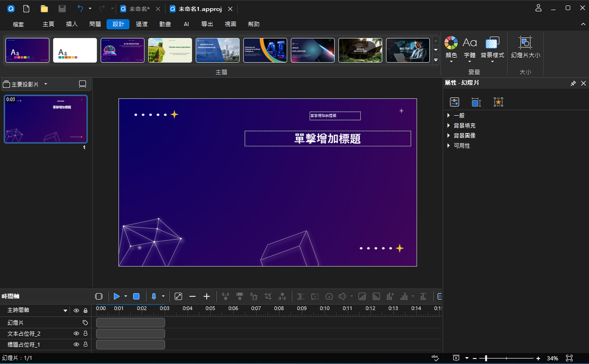The height and width of the screenshot is (364, 589).
Task: Lock the 標題占位符_1 track
Action: coord(85,344)
